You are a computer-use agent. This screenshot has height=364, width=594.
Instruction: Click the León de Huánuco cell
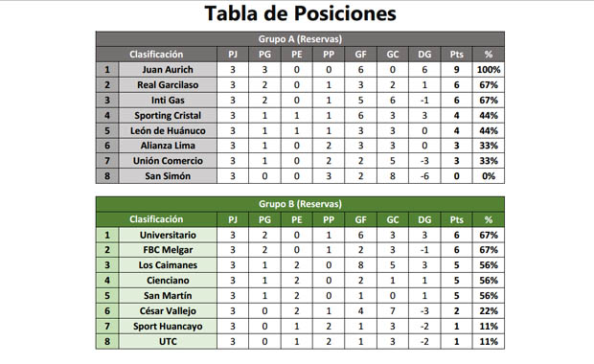(x=168, y=130)
